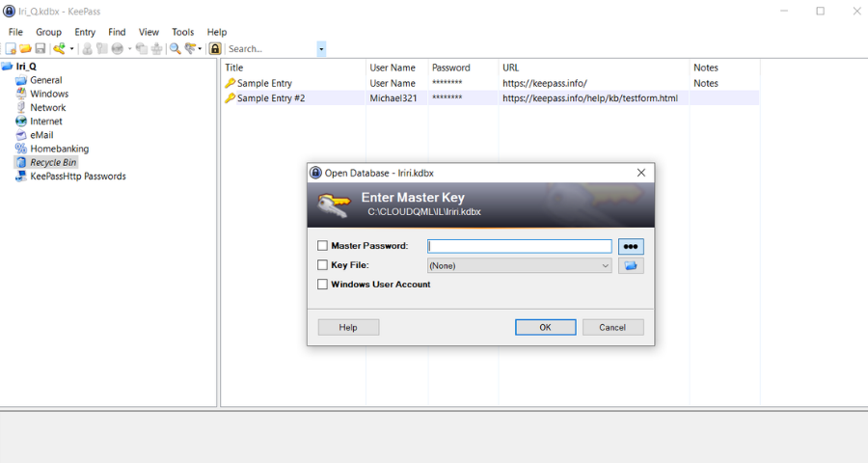Close the Open Database dialog
The width and height of the screenshot is (868, 463).
pos(641,173)
